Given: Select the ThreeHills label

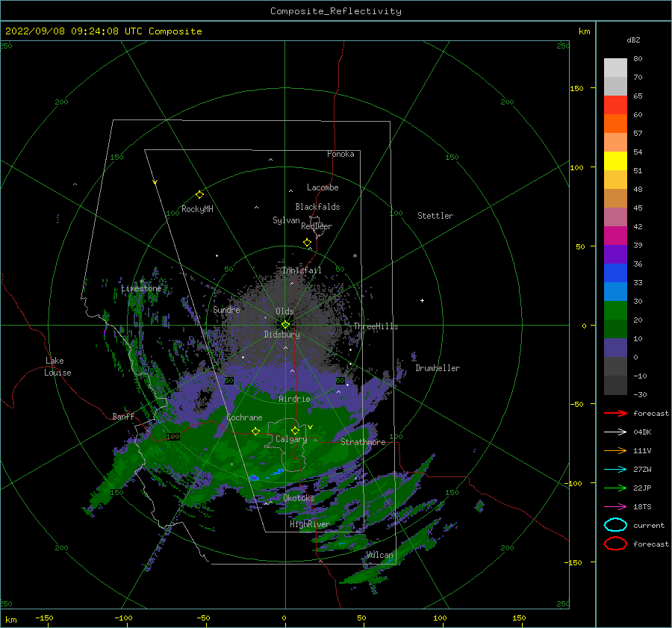Looking at the screenshot, I should [376, 326].
